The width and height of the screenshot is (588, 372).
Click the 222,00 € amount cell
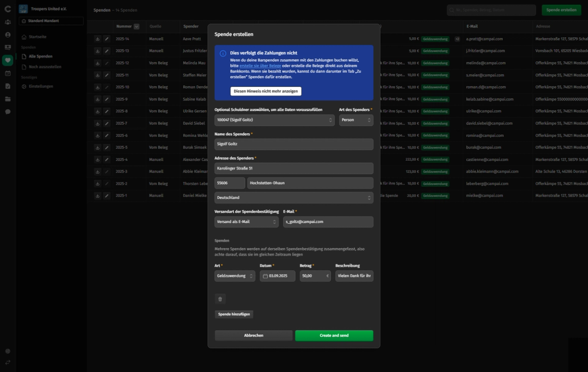click(x=412, y=159)
